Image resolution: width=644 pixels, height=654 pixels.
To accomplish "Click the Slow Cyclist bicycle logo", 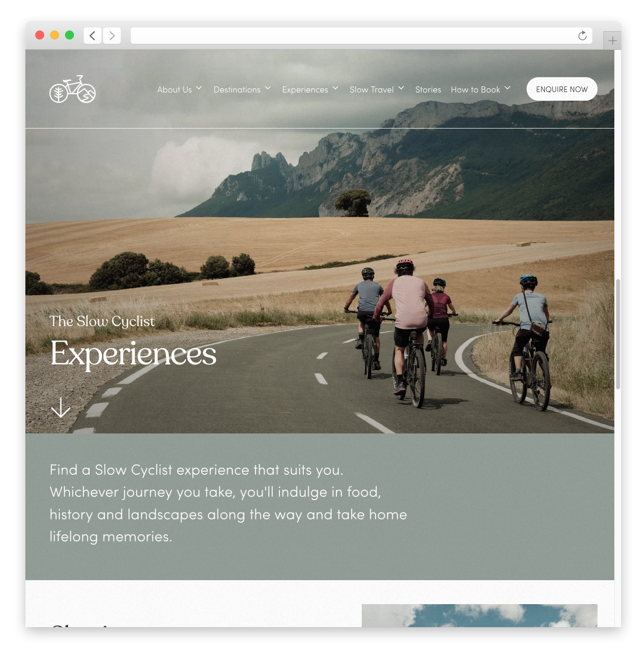I will point(72,89).
